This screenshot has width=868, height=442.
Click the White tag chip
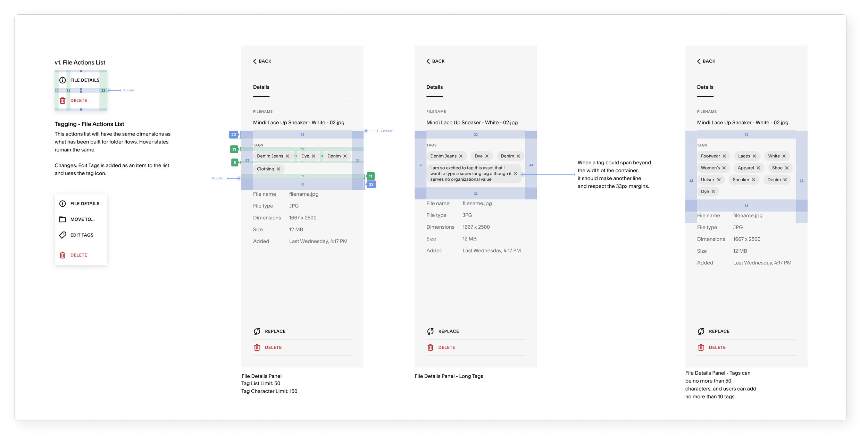(x=774, y=156)
